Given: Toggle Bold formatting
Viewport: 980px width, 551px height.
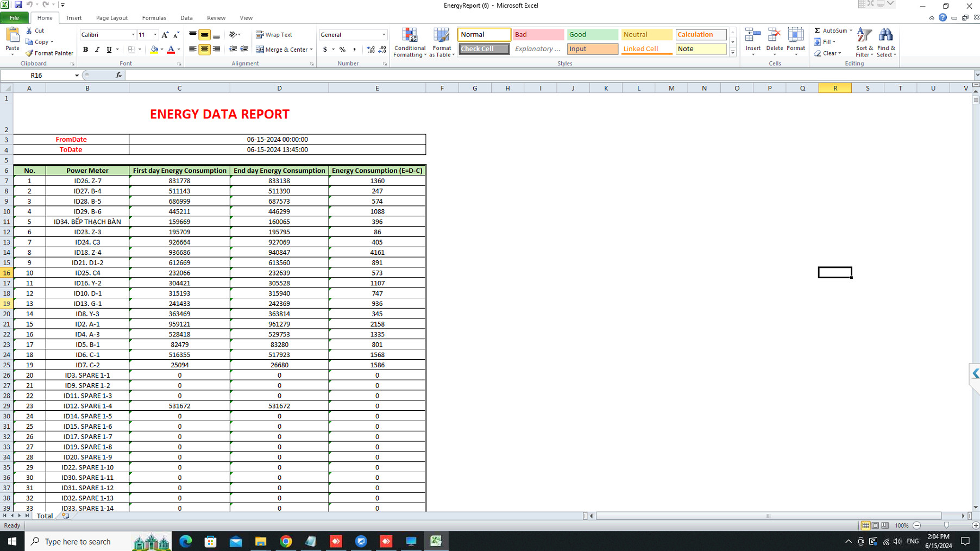Looking at the screenshot, I should pos(85,49).
